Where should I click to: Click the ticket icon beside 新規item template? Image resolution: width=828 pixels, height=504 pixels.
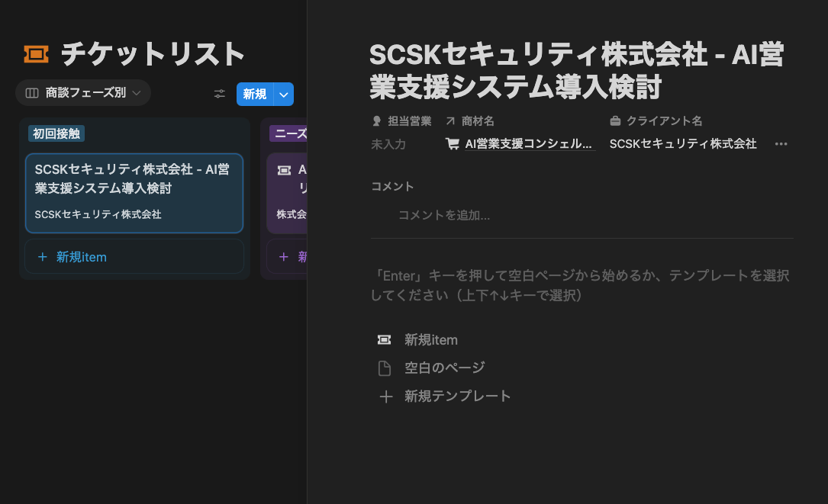[x=385, y=340]
